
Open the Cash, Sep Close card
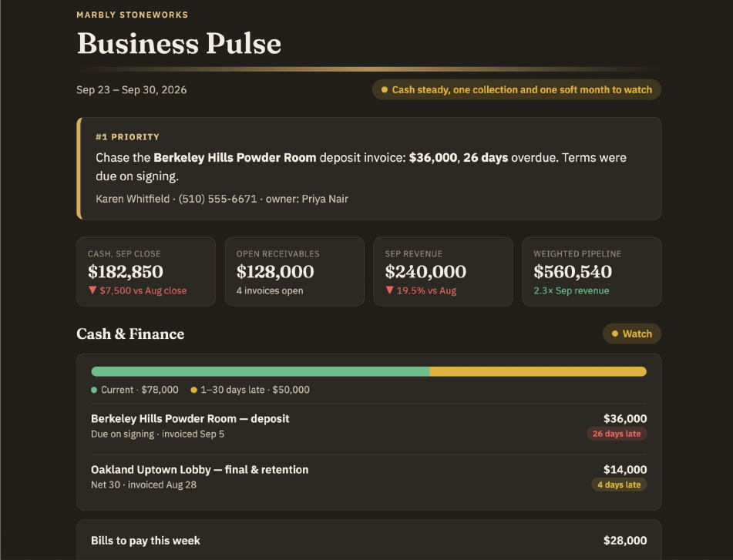[146, 271]
